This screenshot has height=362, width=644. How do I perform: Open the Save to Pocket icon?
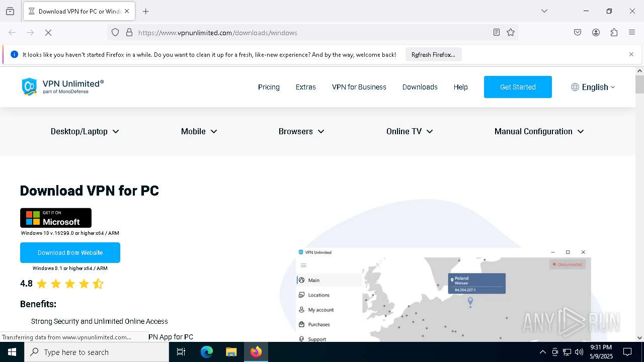click(x=578, y=33)
